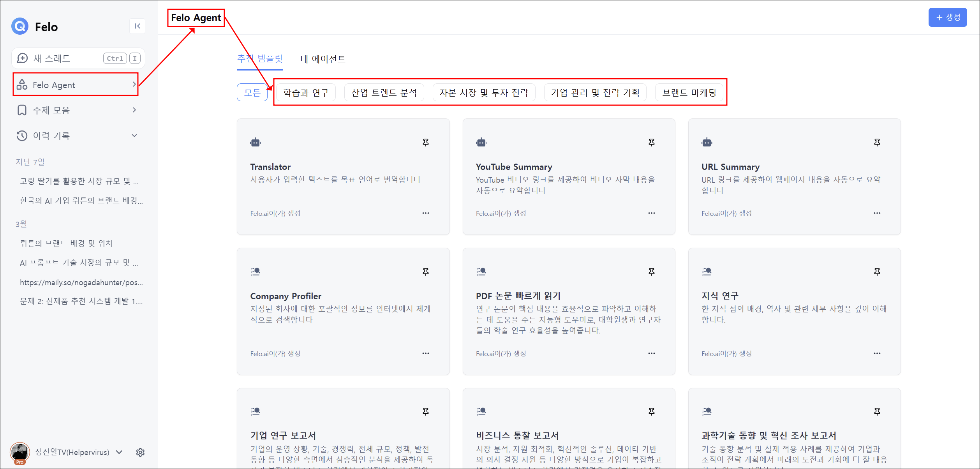Viewport: 980px width, 469px height.
Task: Pin the YouTube Summary agent card
Action: coord(652,143)
